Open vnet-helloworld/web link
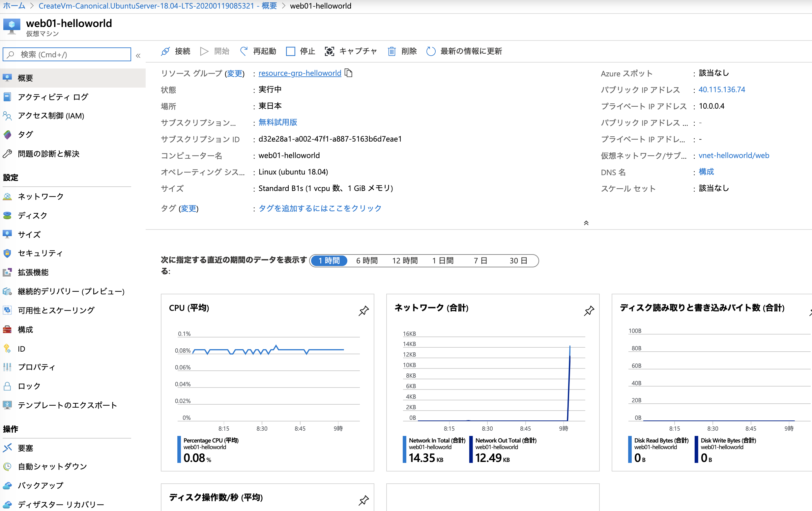Image resolution: width=812 pixels, height=511 pixels. (x=734, y=155)
